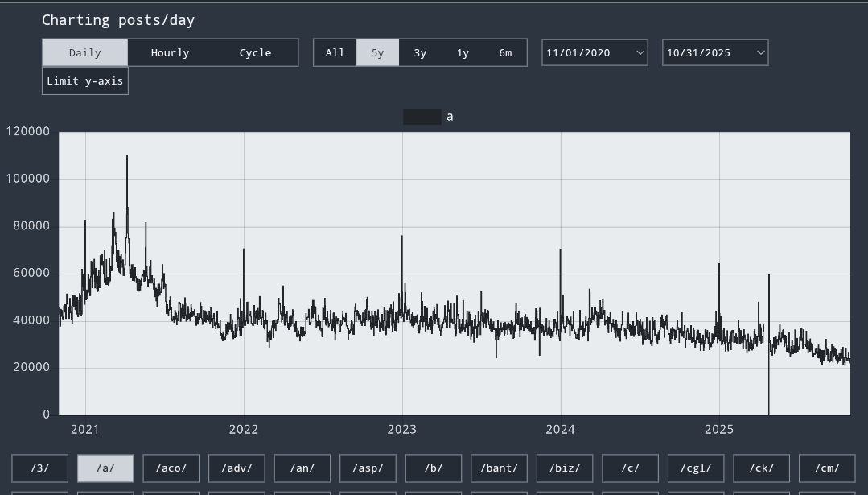
Task: Select the /asp/ board
Action: [x=368, y=468]
